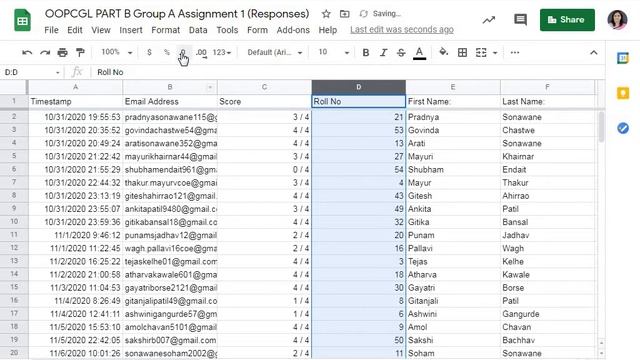Hide the menus with collapse arrow
Viewport: 640px width, 360px height.
click(x=593, y=53)
